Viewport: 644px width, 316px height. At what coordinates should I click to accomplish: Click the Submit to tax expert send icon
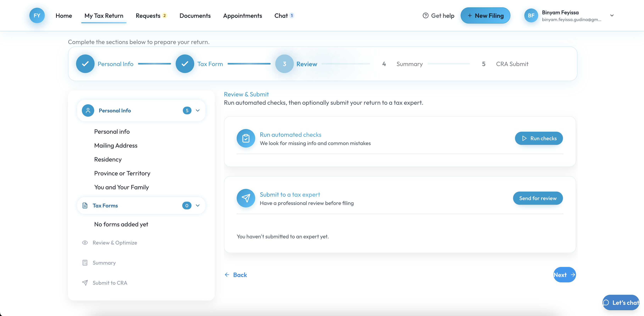(x=246, y=198)
